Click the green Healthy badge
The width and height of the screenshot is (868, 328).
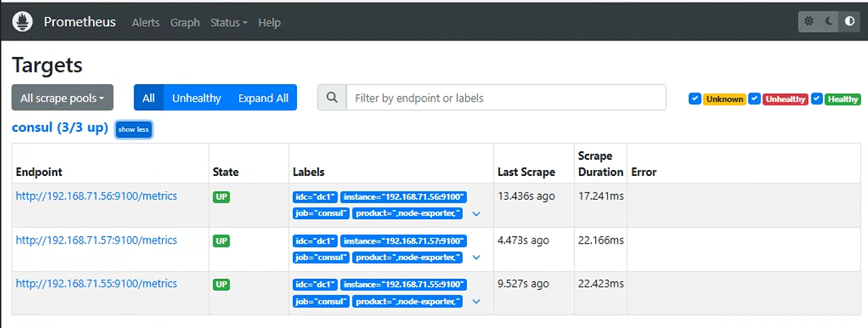843,99
